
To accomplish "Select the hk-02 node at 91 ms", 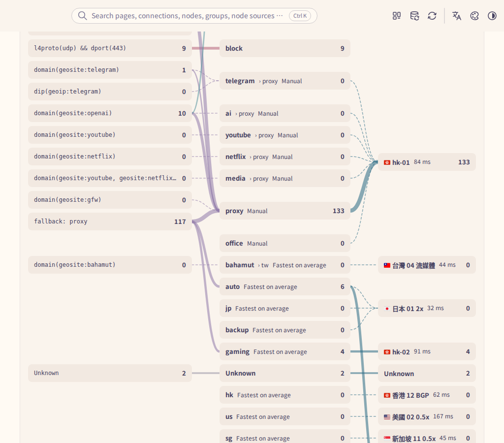I will coord(427,352).
